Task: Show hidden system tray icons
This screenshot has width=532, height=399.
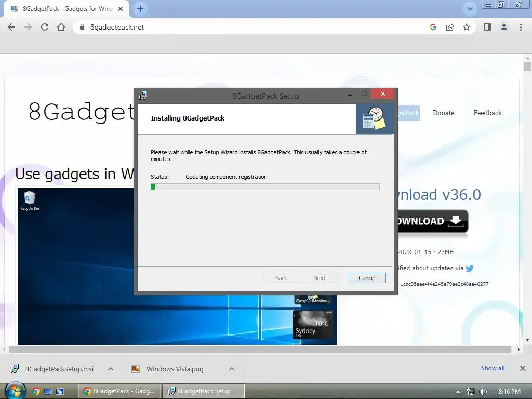Action: [458, 392]
